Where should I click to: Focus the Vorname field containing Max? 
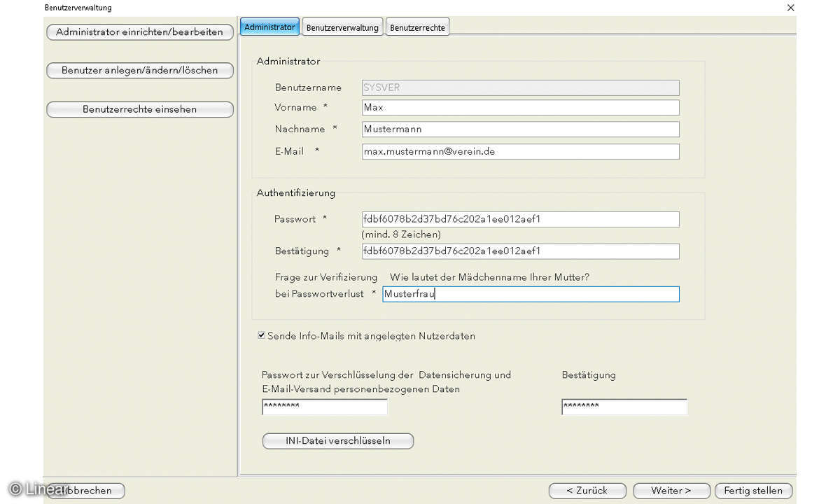click(x=520, y=108)
